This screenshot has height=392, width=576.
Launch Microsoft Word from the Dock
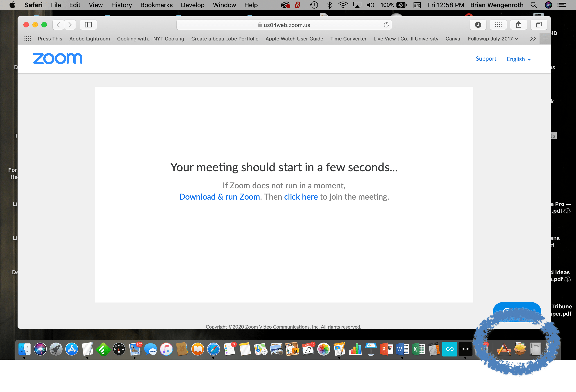coord(402,349)
